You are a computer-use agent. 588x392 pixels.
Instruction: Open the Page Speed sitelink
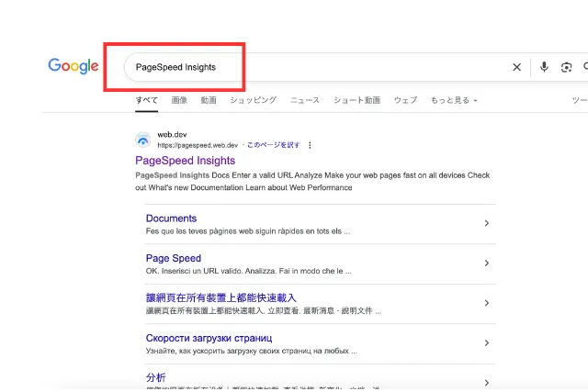pyautogui.click(x=174, y=258)
